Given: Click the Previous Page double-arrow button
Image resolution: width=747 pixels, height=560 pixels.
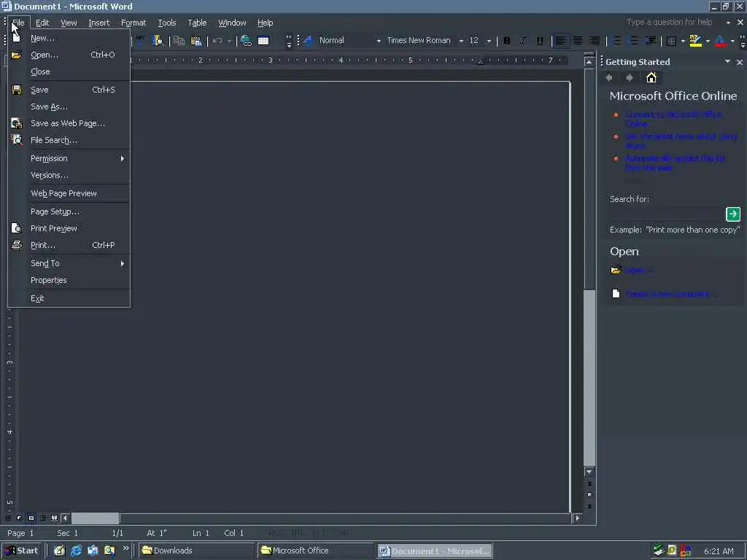Looking at the screenshot, I should pos(589,484).
